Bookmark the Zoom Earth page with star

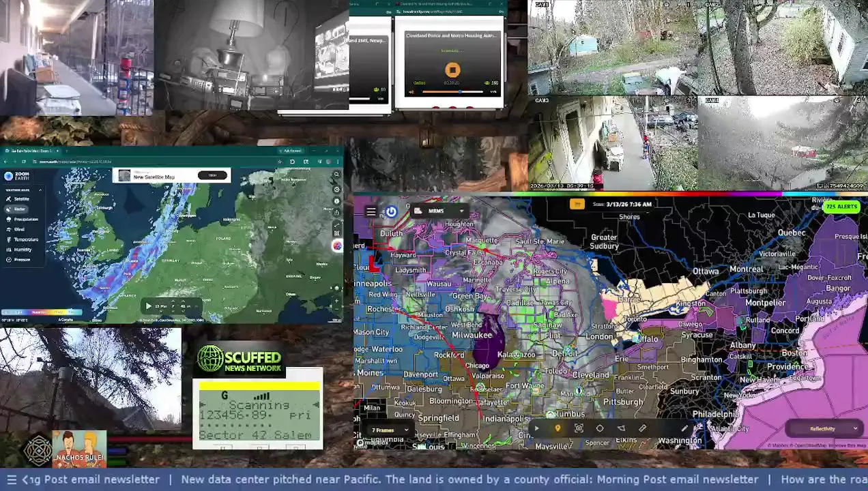pos(280,162)
